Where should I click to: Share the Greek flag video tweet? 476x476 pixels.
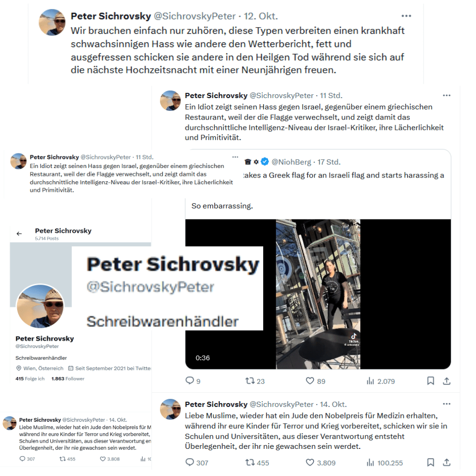click(x=446, y=381)
